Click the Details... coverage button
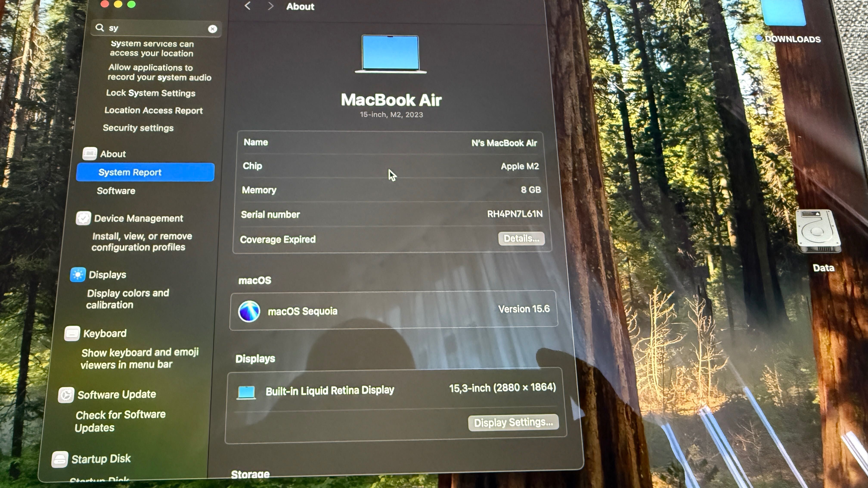Viewport: 868px width, 488px height. point(521,238)
